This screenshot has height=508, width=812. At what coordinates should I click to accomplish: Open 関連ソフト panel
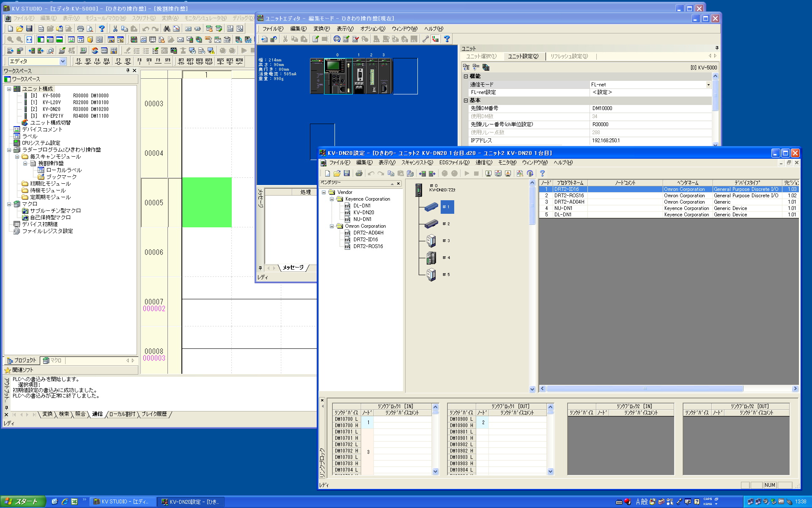[71, 370]
